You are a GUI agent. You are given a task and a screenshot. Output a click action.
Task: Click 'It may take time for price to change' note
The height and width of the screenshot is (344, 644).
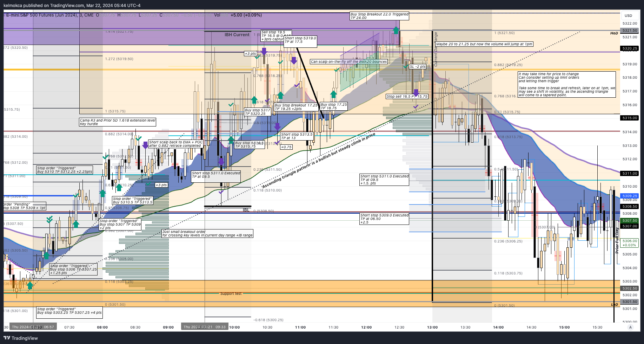tap(567, 85)
